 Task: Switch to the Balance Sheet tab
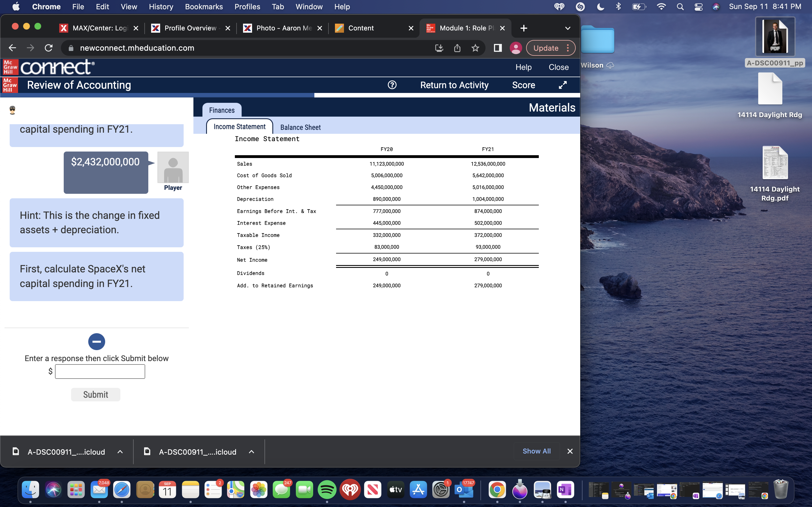pos(300,127)
